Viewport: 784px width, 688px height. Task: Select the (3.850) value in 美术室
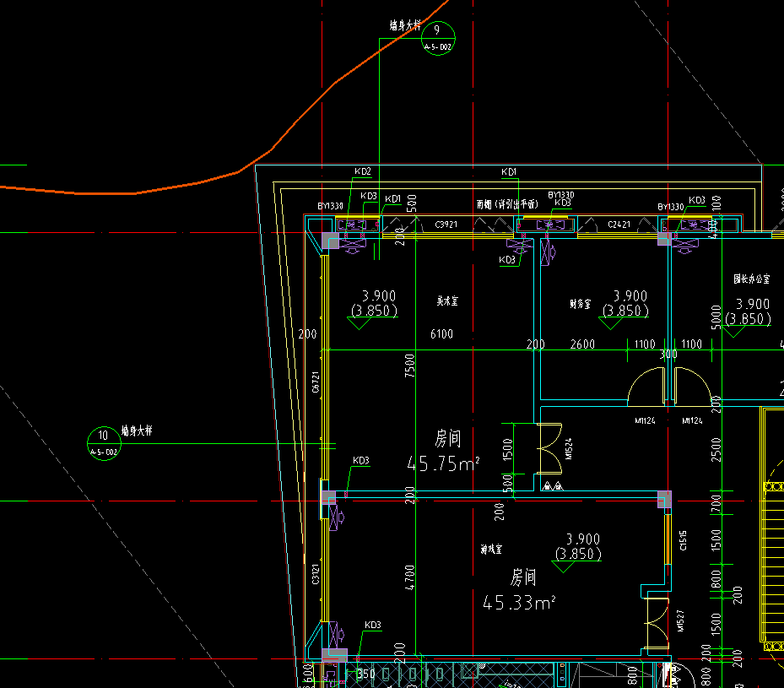pos(374,311)
